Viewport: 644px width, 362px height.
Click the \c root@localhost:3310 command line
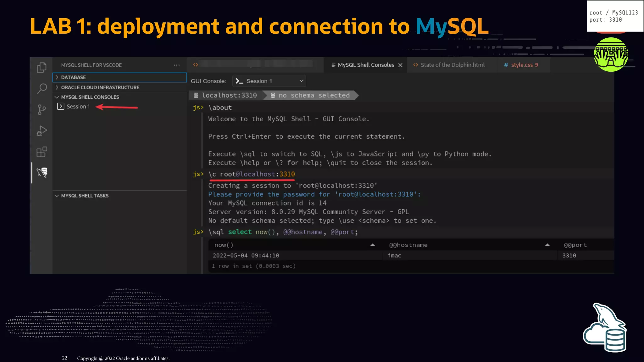click(x=252, y=174)
